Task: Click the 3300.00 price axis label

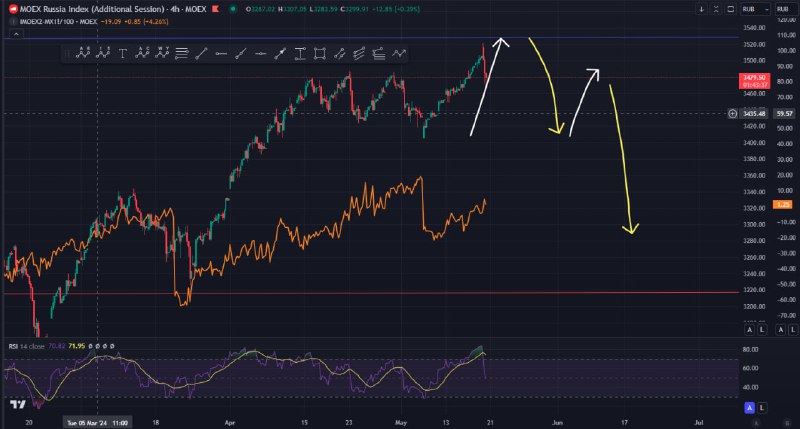Action: coord(754,224)
